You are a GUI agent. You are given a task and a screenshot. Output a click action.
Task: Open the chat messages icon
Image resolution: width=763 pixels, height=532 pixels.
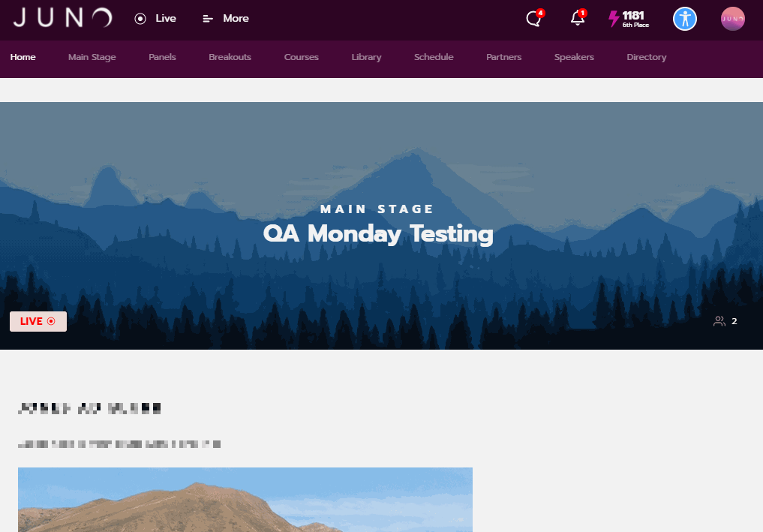[x=534, y=19]
